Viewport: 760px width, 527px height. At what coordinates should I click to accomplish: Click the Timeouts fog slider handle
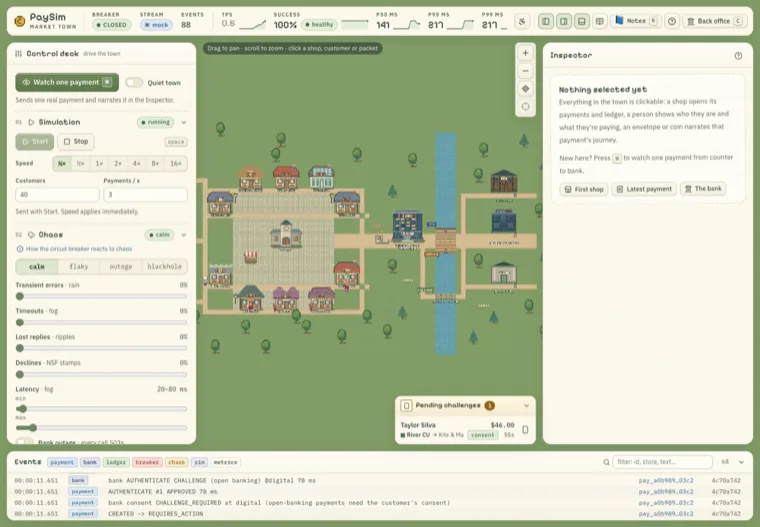click(20, 322)
